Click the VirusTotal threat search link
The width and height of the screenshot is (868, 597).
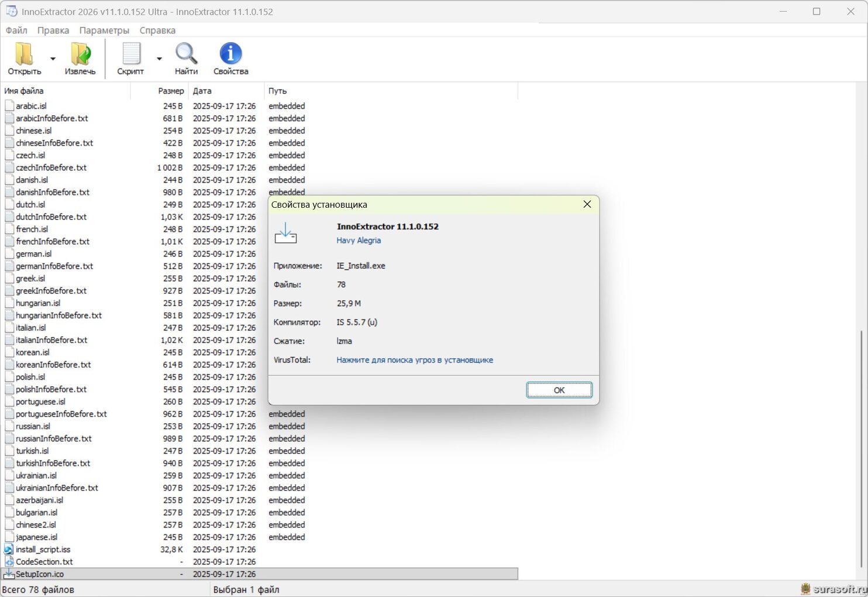click(415, 360)
